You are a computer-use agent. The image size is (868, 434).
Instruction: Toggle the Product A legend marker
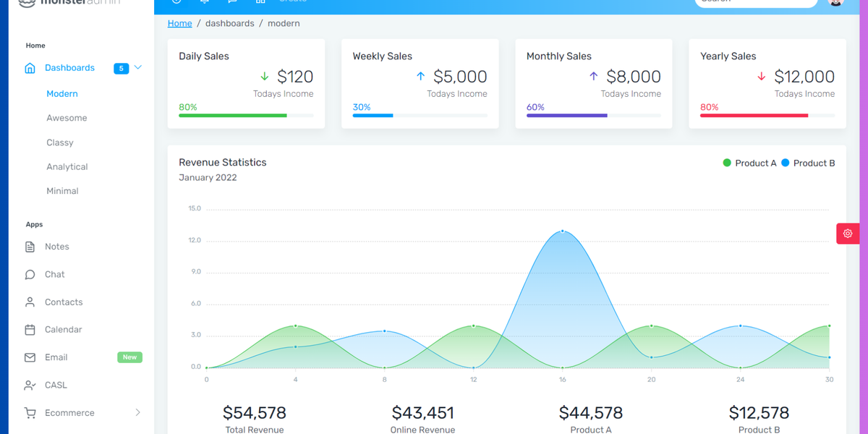(727, 163)
